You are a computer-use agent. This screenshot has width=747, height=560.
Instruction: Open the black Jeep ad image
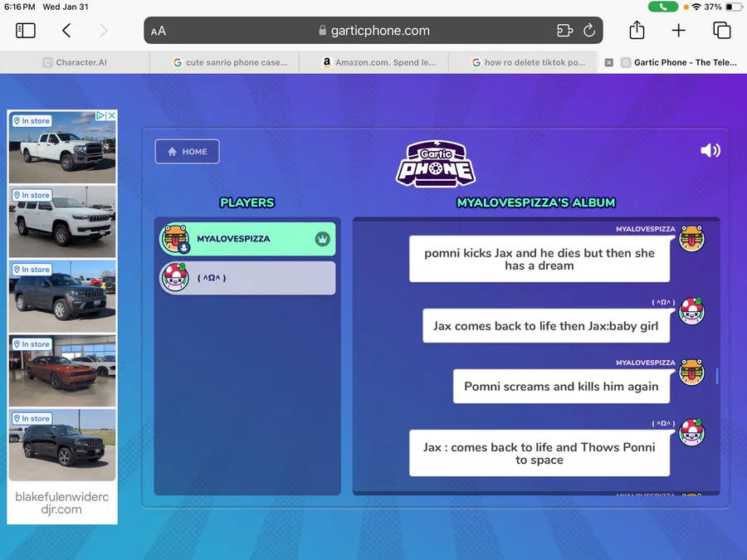pyautogui.click(x=62, y=445)
